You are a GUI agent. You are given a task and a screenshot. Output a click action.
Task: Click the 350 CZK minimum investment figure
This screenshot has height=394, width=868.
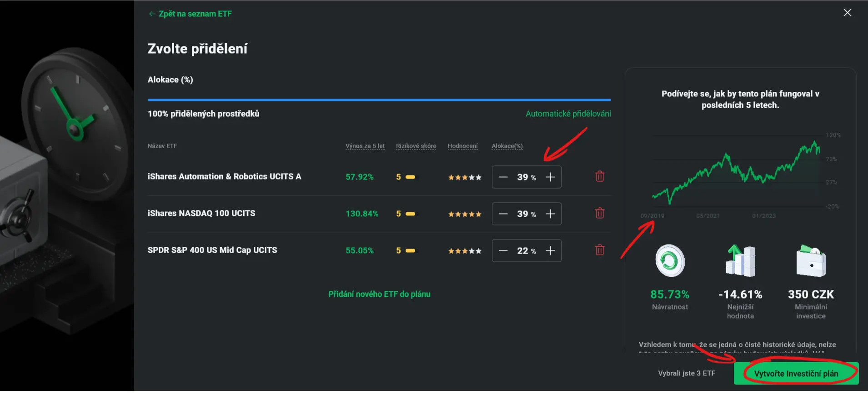[x=811, y=294]
